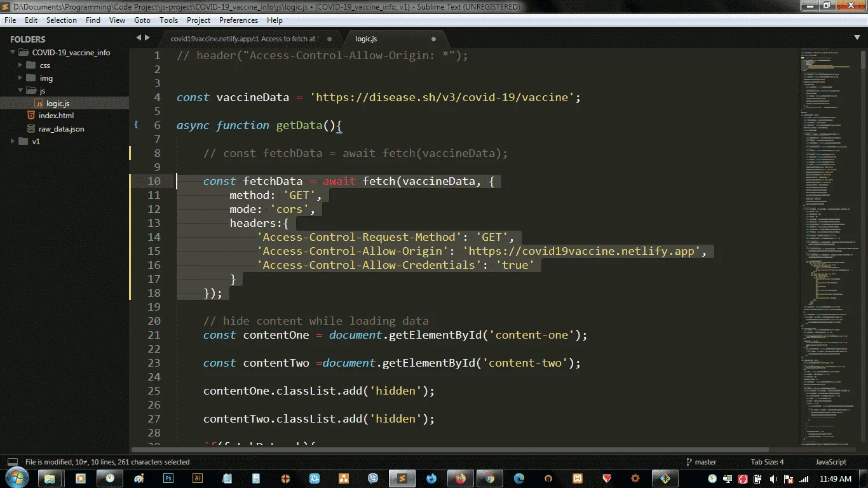The width and height of the screenshot is (868, 488).
Task: Close the covid19vaccine.netlify.app tab via its dot
Action: (329, 39)
